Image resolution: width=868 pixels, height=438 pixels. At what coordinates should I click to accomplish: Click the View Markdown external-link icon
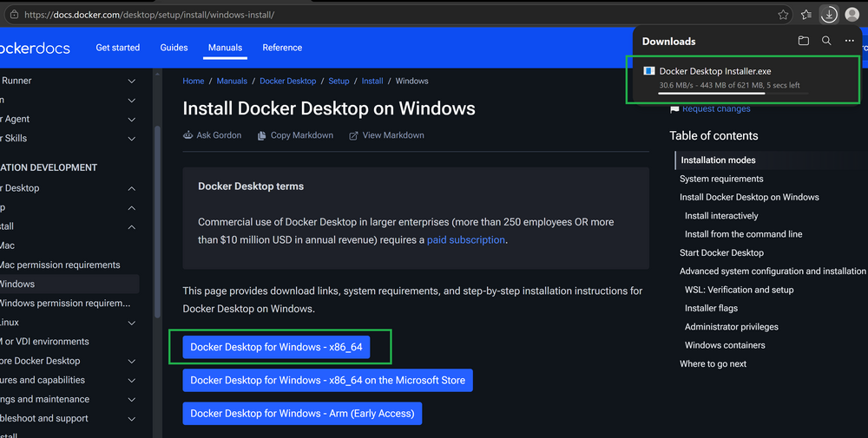353,135
